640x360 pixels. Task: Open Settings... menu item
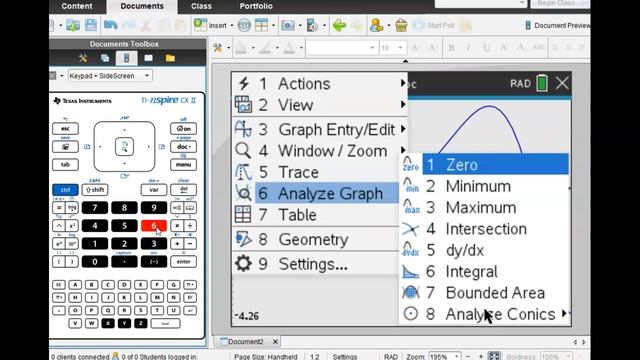click(x=315, y=264)
